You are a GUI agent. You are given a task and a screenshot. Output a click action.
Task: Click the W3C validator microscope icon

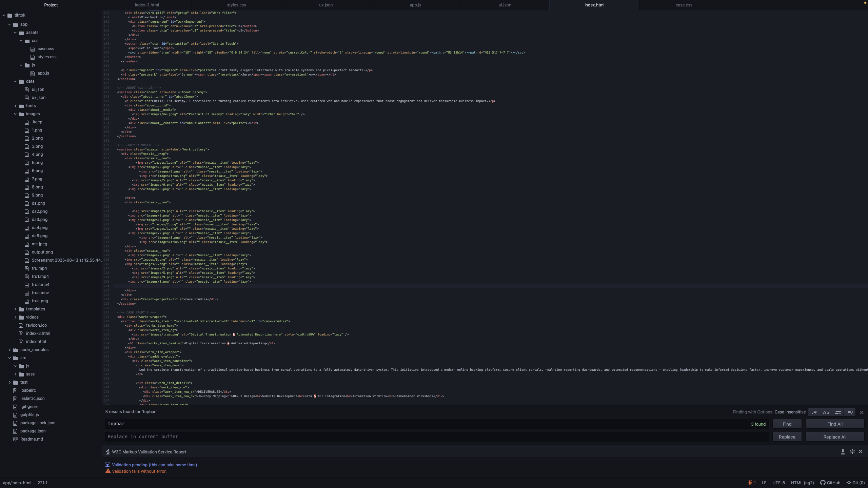coord(107,452)
